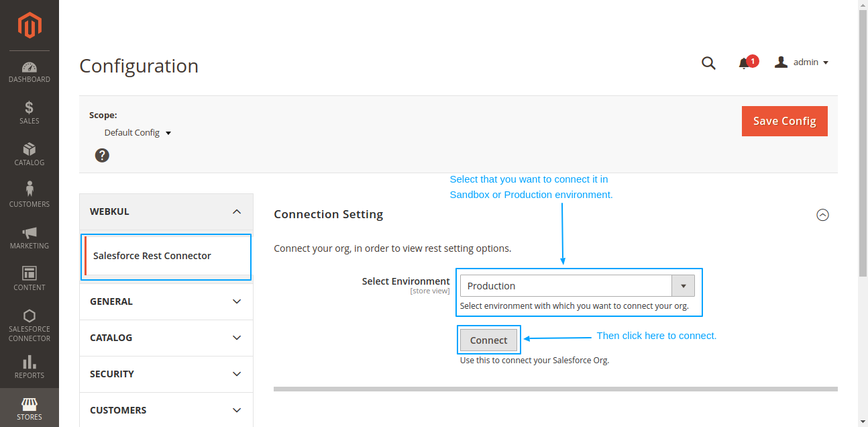Open the notifications bell icon
This screenshot has height=427, width=868.
[744, 64]
